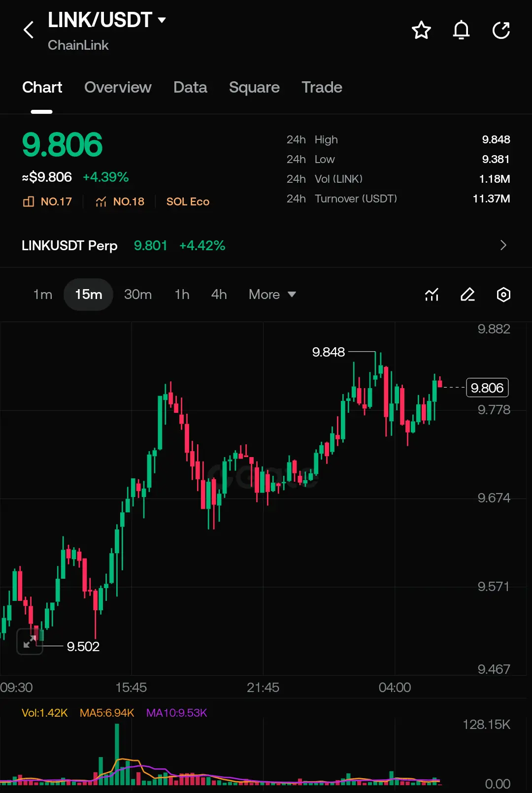Go back using the arrow icon
Image resolution: width=532 pixels, height=793 pixels.
click(29, 30)
